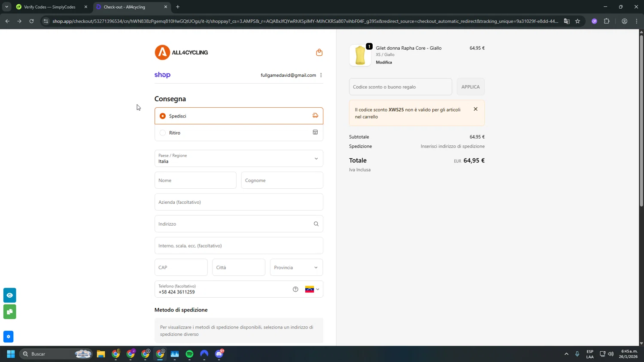Click the Gilet donna product thumbnail
Viewport: 644px width, 362px height.
(360, 55)
